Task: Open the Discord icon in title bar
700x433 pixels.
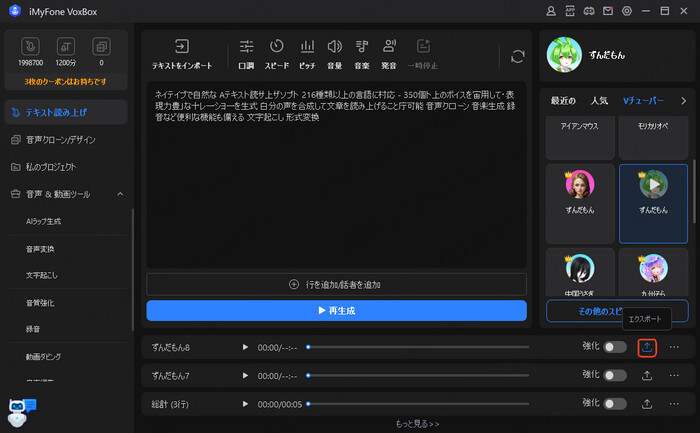Action: click(589, 11)
